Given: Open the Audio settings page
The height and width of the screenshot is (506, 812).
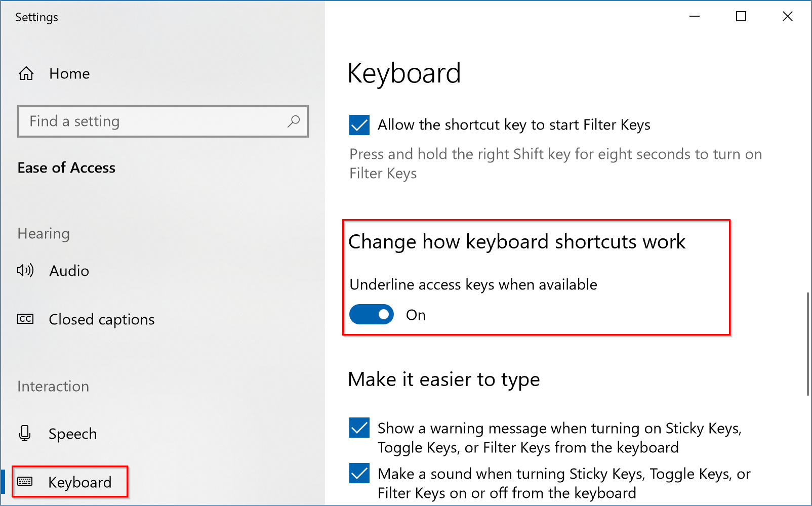Looking at the screenshot, I should [69, 271].
